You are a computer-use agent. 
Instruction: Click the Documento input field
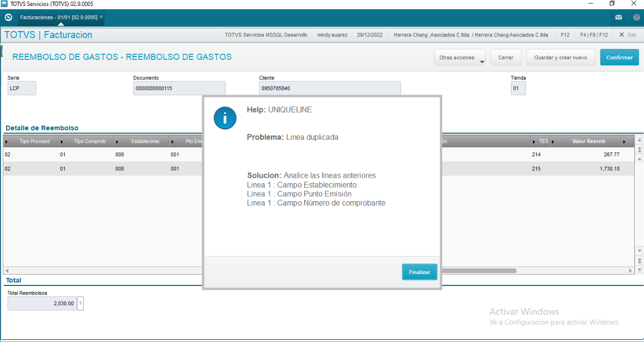pos(179,88)
